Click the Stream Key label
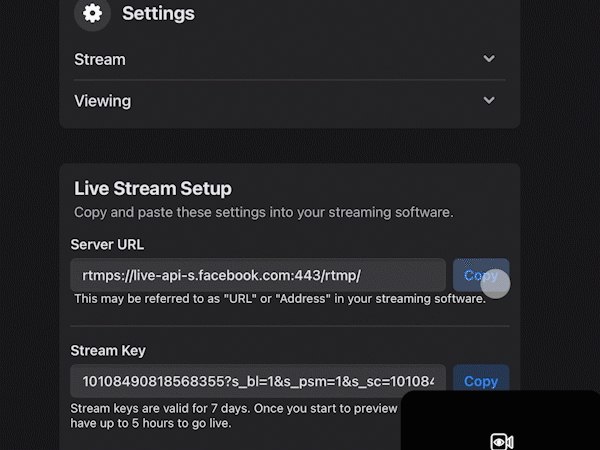 (108, 351)
